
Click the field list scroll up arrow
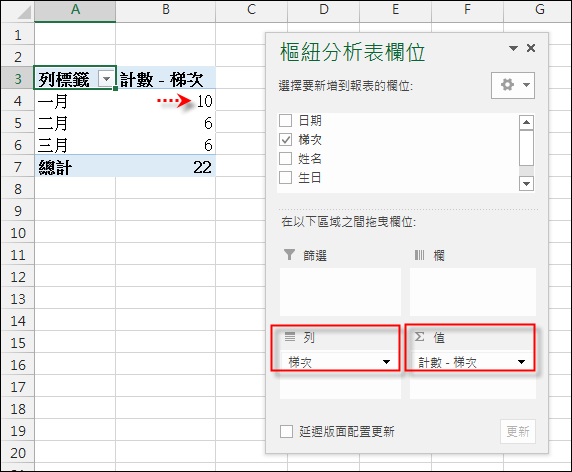tap(526, 122)
